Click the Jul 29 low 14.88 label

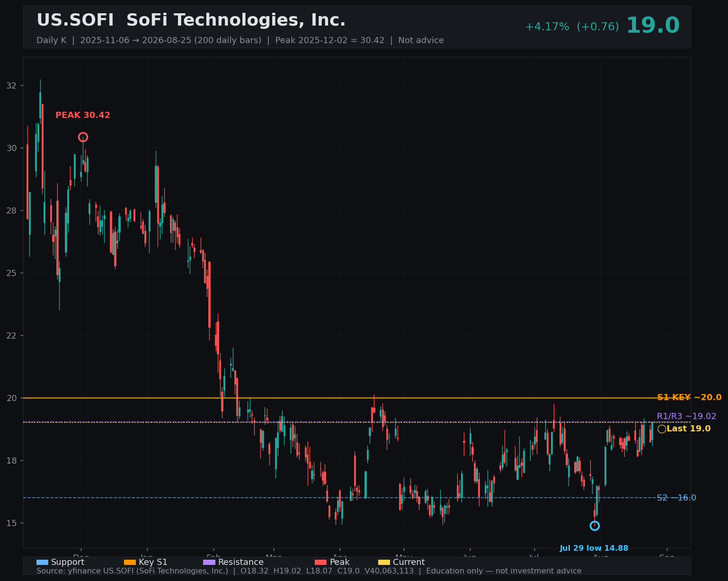point(594,548)
